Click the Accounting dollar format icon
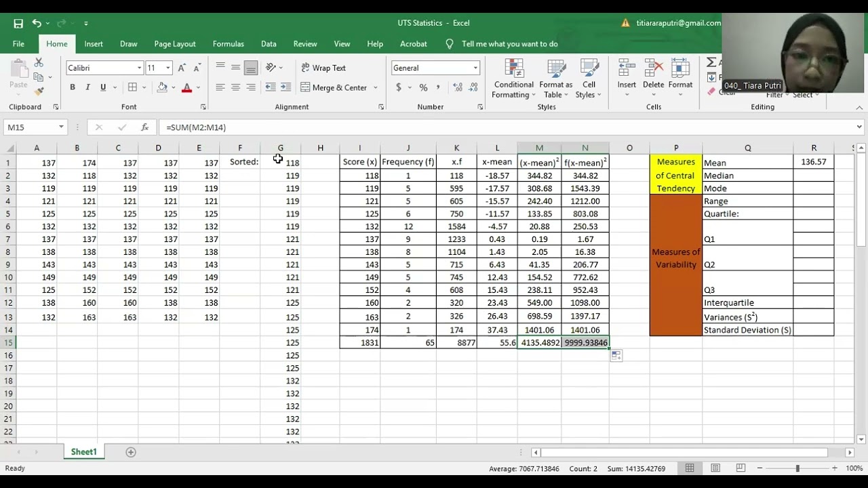 click(x=399, y=87)
